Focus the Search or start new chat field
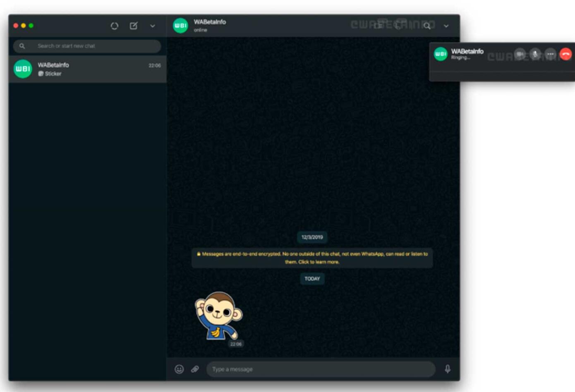This screenshot has height=392, width=575. [87, 46]
